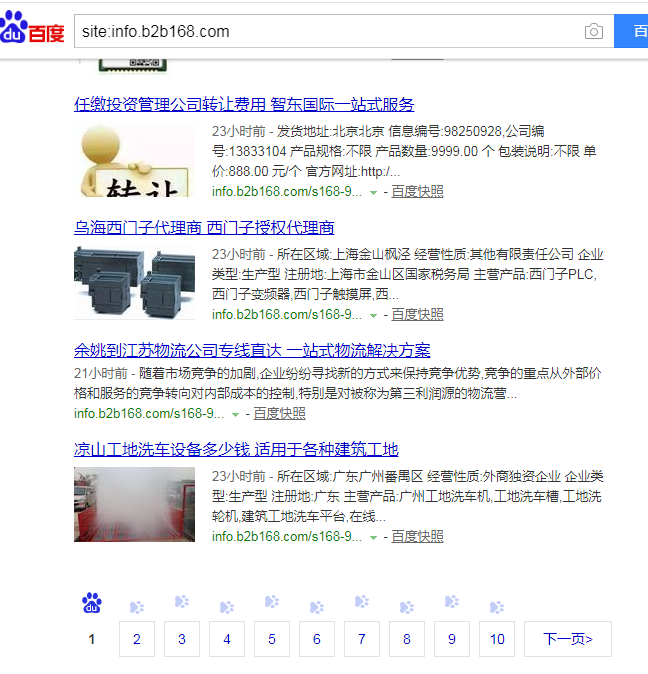This screenshot has width=648, height=674.
Task: Open 乌海西门子代理商 result link
Action: (204, 227)
